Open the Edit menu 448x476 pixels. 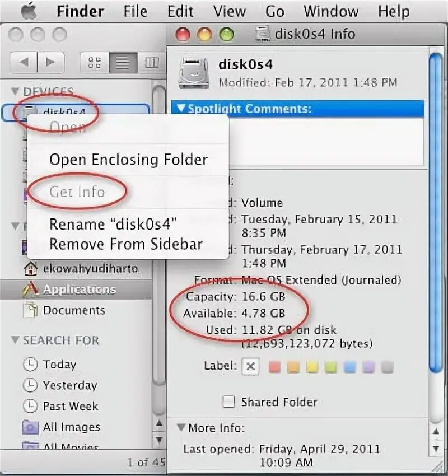tap(180, 12)
